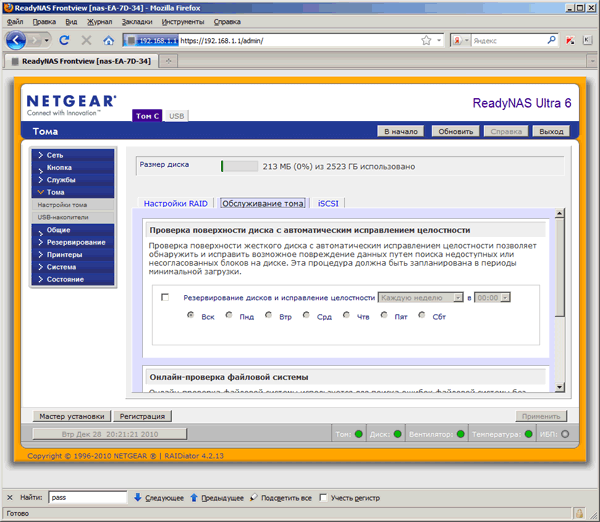Reload page with the refresh icon
600x522 pixels.
coord(64,40)
